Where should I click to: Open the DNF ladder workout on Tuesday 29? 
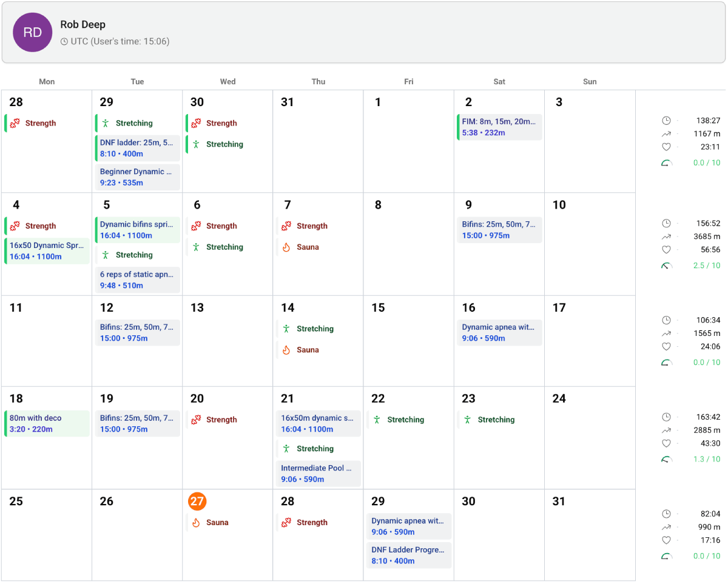pyautogui.click(x=137, y=148)
